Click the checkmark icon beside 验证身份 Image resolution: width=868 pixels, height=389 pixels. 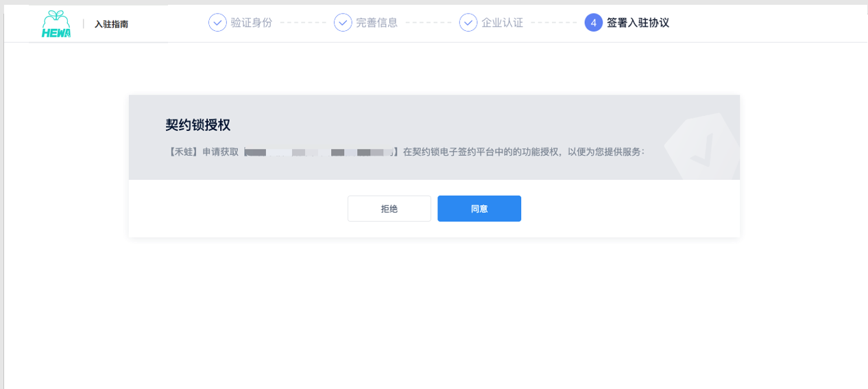pyautogui.click(x=217, y=23)
